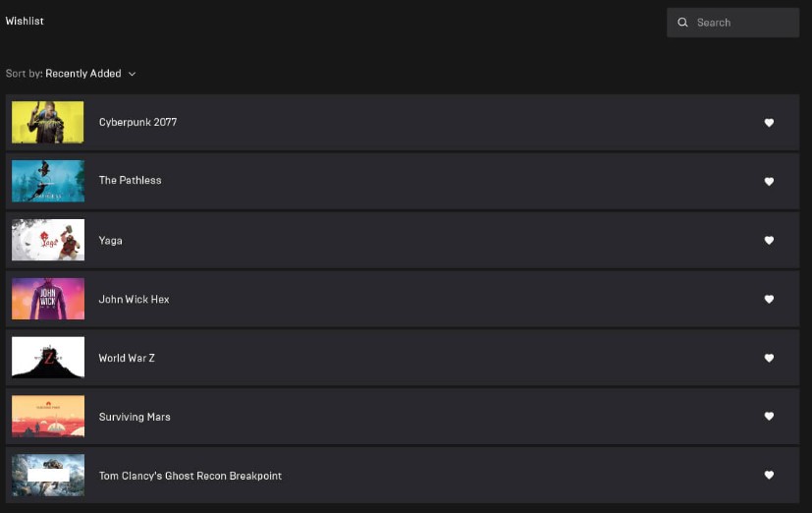
Task: Click the heart next to World War Z
Action: [769, 358]
